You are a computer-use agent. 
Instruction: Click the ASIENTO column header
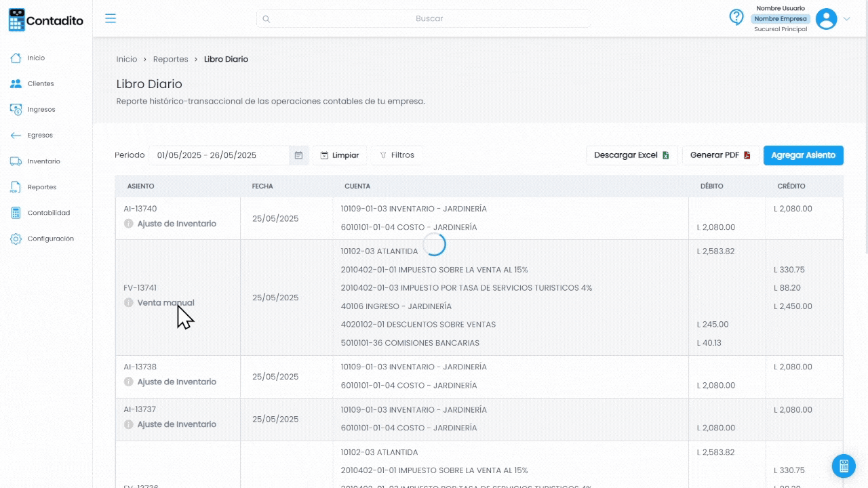141,186
